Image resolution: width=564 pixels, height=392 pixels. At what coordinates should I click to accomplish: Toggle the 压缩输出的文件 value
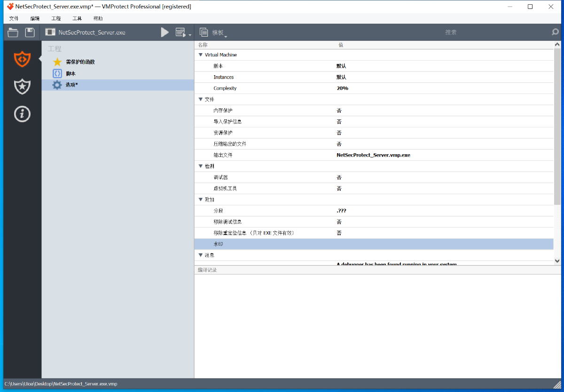click(339, 144)
